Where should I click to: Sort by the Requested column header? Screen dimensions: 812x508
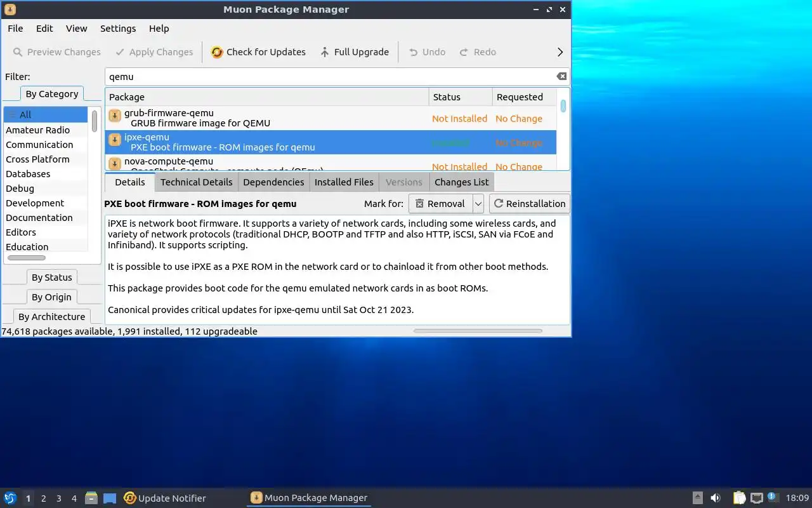click(524, 97)
